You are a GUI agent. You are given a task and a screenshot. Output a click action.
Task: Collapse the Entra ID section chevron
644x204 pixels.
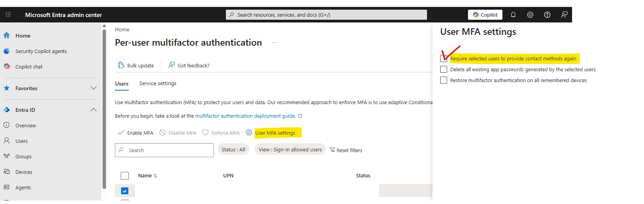[94, 110]
